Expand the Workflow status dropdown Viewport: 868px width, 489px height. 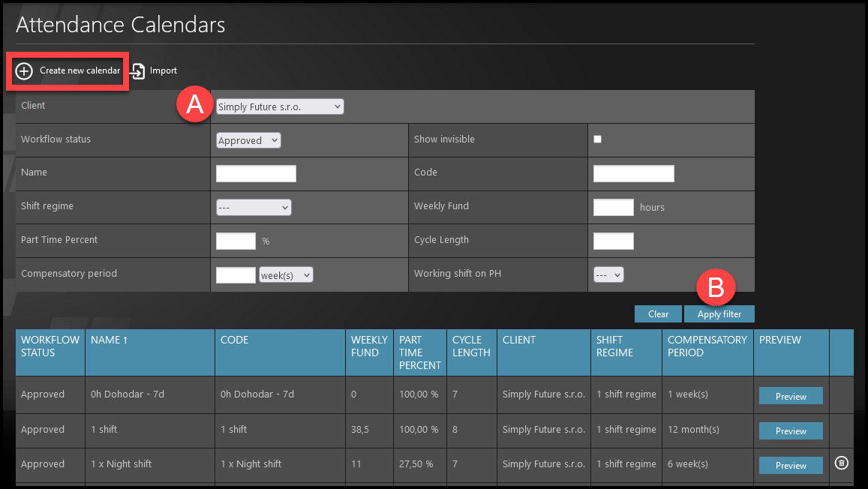click(248, 140)
